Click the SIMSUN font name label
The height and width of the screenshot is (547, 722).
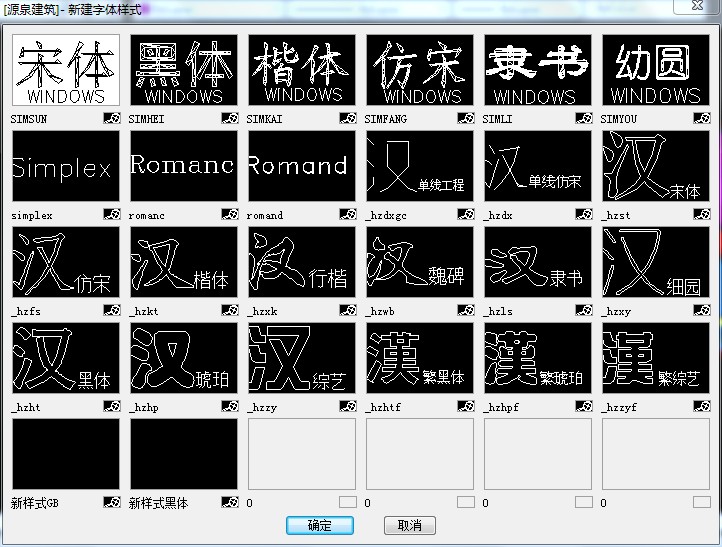point(29,119)
